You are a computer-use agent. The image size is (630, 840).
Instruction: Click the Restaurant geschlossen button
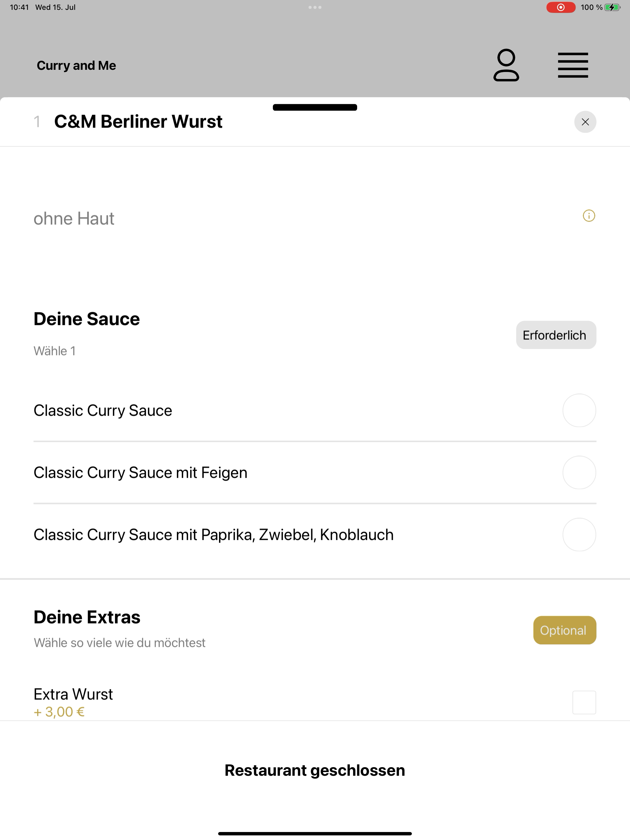[x=315, y=770]
